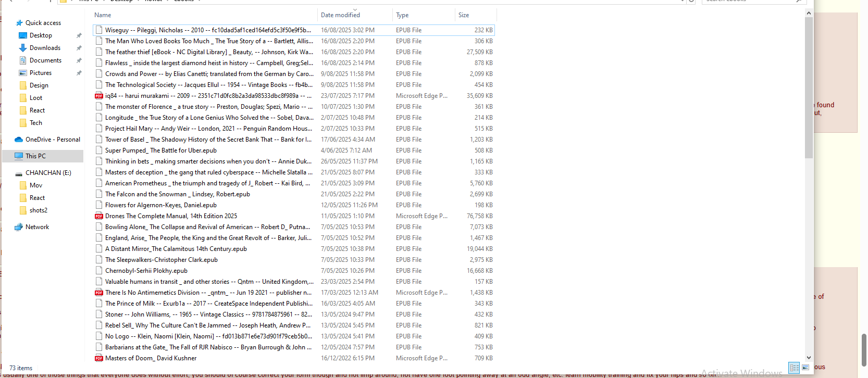
Task: Click the file list vertical scrollbar thumb
Action: click(809, 87)
